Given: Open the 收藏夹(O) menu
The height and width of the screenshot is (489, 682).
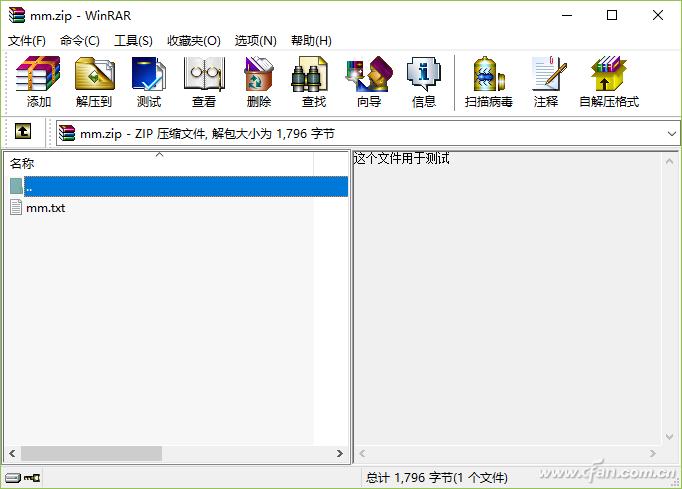Looking at the screenshot, I should (x=194, y=41).
